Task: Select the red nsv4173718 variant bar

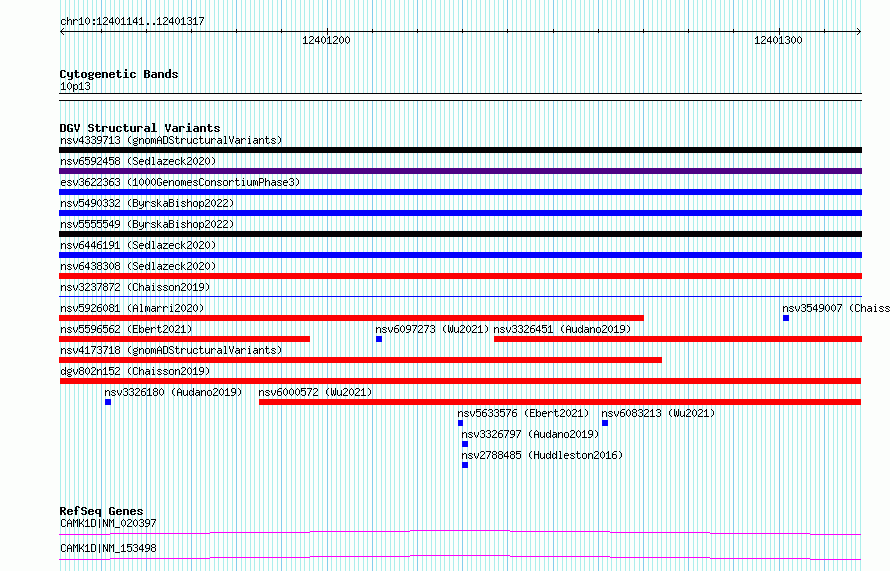Action: pos(360,360)
